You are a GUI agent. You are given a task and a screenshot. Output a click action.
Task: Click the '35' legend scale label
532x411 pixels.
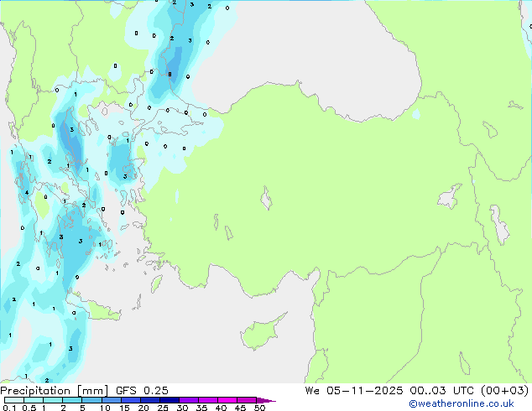click(201, 408)
